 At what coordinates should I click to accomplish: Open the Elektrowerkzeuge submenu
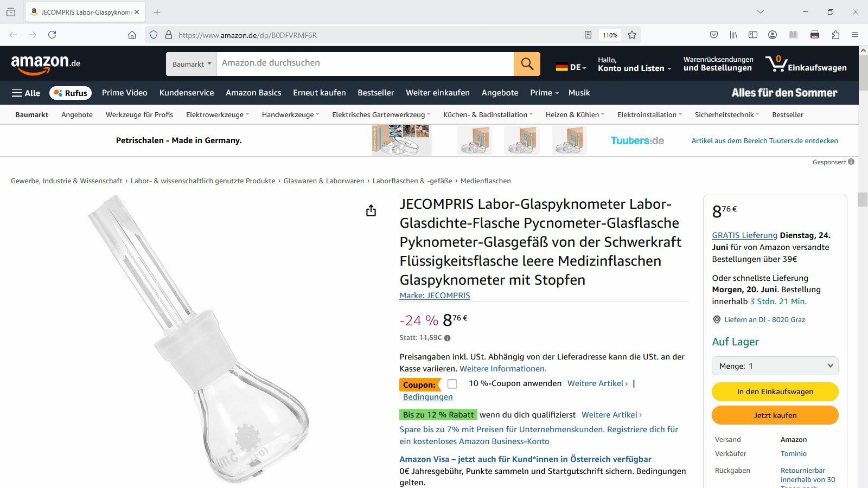tap(218, 114)
